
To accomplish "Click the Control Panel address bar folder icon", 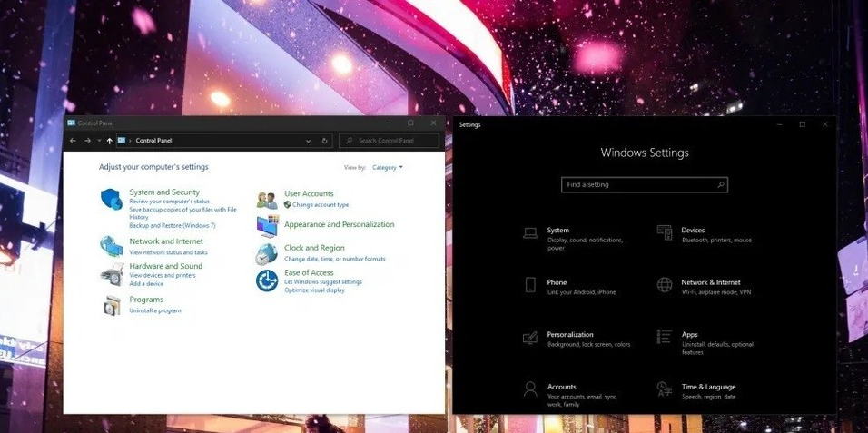I will [122, 141].
